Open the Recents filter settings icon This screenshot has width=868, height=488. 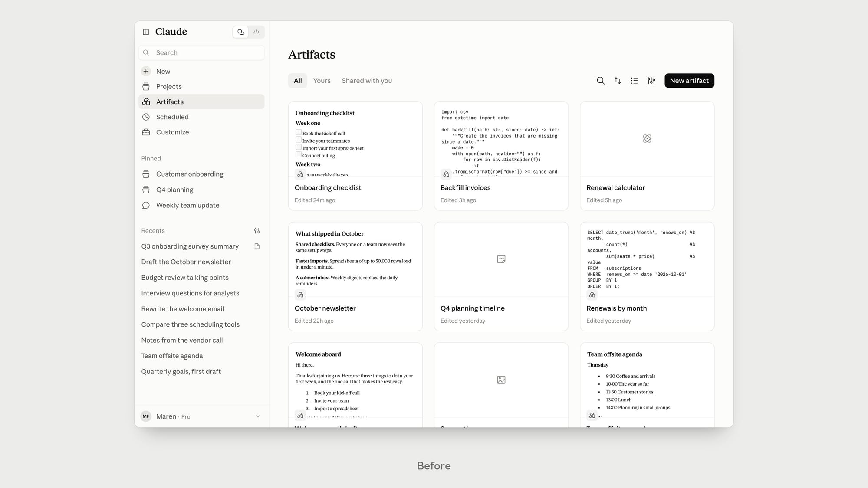257,231
